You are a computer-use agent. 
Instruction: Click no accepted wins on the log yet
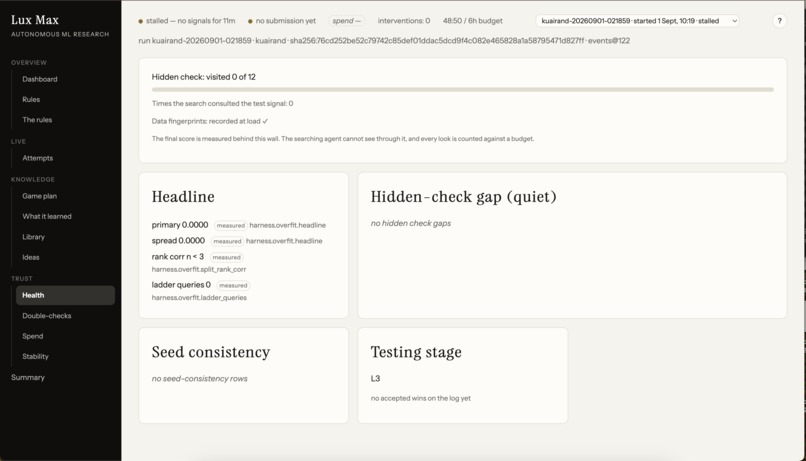pos(420,398)
